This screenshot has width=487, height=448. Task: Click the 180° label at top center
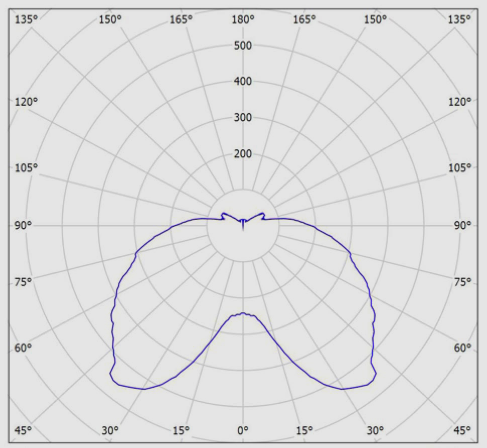coord(243,19)
